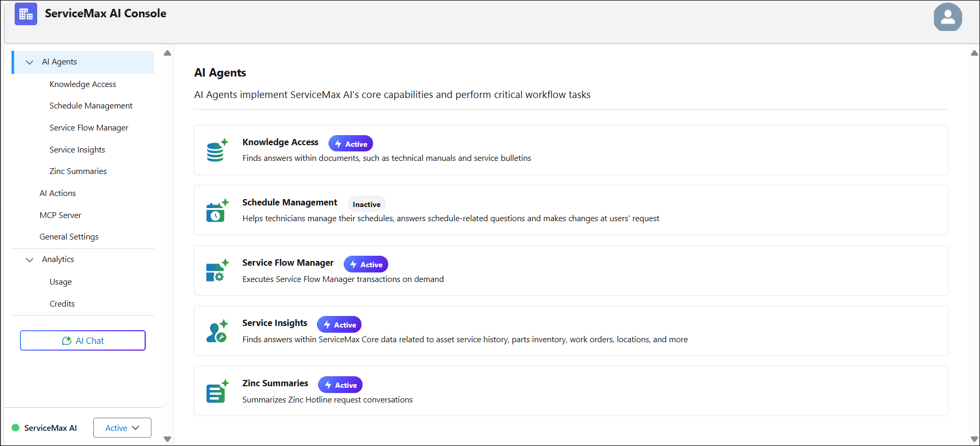Click the ServiceMax AI Console building logo icon
This screenshot has height=446, width=980.
pyautogui.click(x=26, y=14)
